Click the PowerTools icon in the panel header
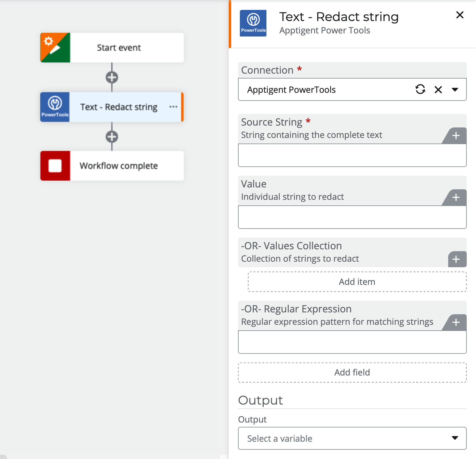This screenshot has width=476, height=459. pyautogui.click(x=253, y=23)
